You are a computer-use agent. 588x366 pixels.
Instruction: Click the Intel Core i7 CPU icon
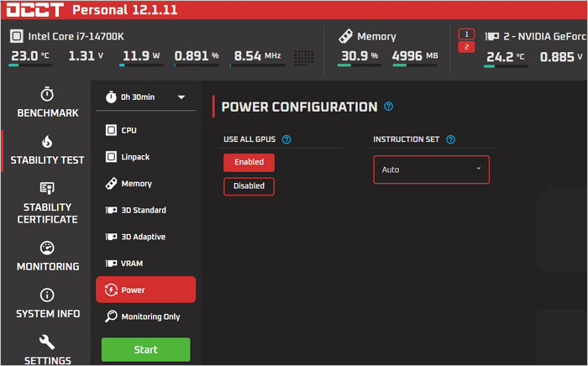(x=17, y=36)
